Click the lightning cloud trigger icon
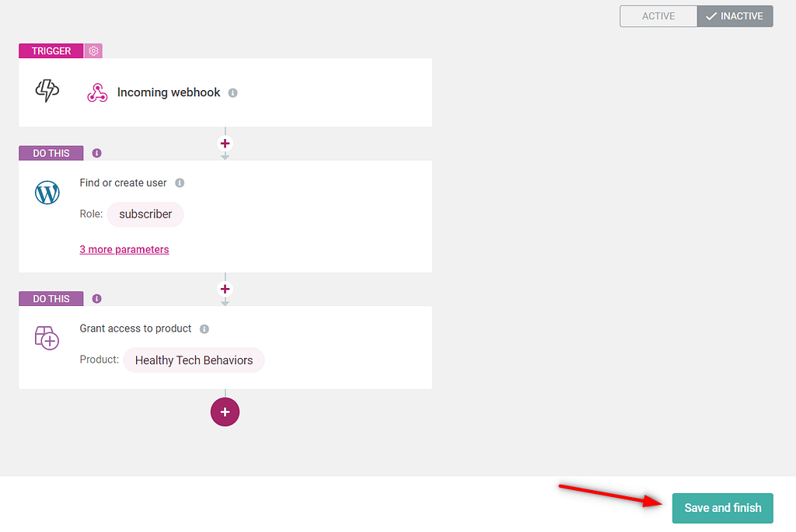This screenshot has width=796, height=532. (x=47, y=91)
